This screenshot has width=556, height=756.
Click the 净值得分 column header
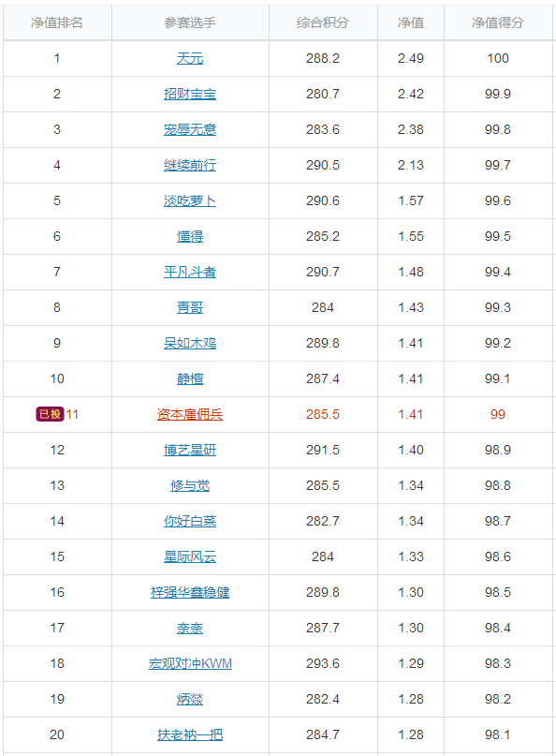pyautogui.click(x=498, y=22)
